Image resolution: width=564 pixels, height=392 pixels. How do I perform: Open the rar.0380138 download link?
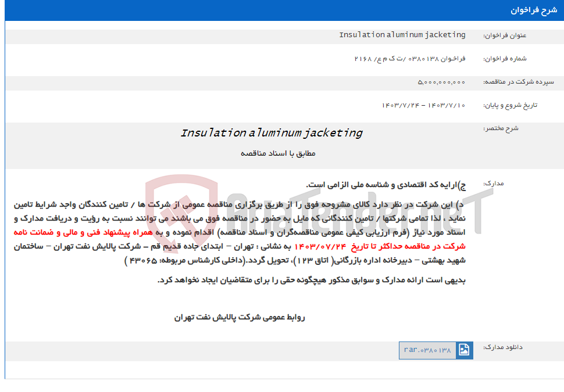pos(427,350)
